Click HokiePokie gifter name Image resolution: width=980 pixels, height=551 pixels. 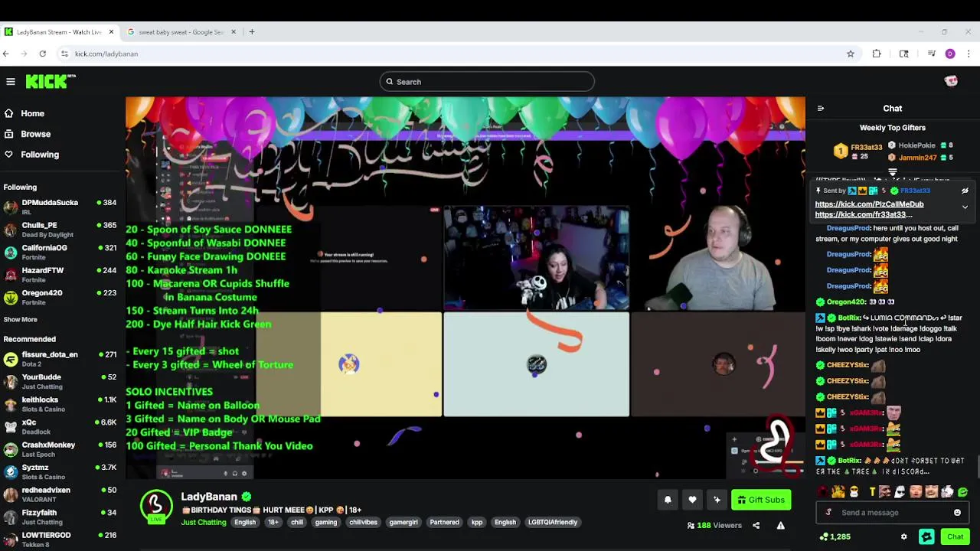pyautogui.click(x=916, y=145)
